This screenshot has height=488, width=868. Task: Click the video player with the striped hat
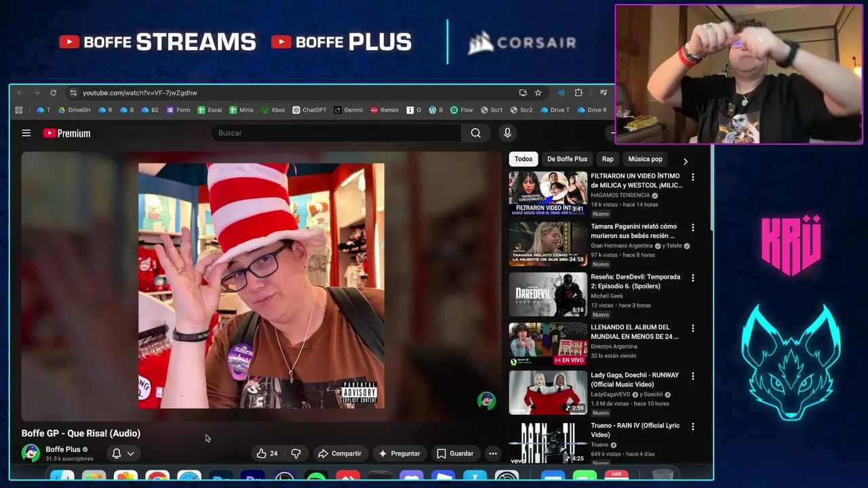[261, 286]
